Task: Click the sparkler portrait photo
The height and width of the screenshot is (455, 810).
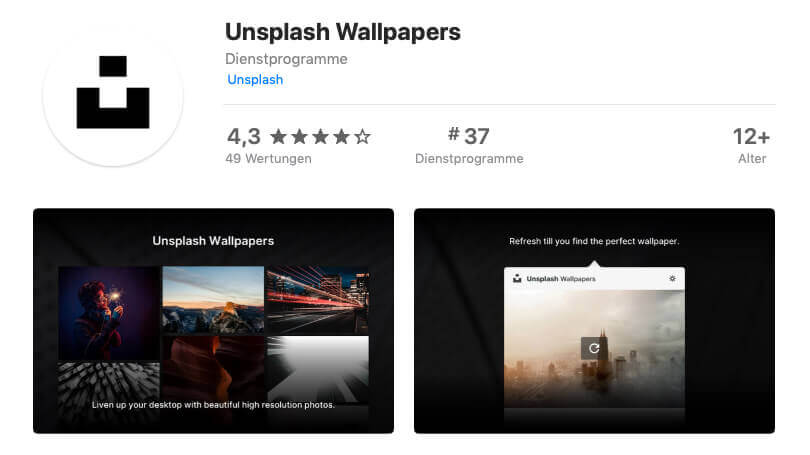Action: click(x=109, y=313)
